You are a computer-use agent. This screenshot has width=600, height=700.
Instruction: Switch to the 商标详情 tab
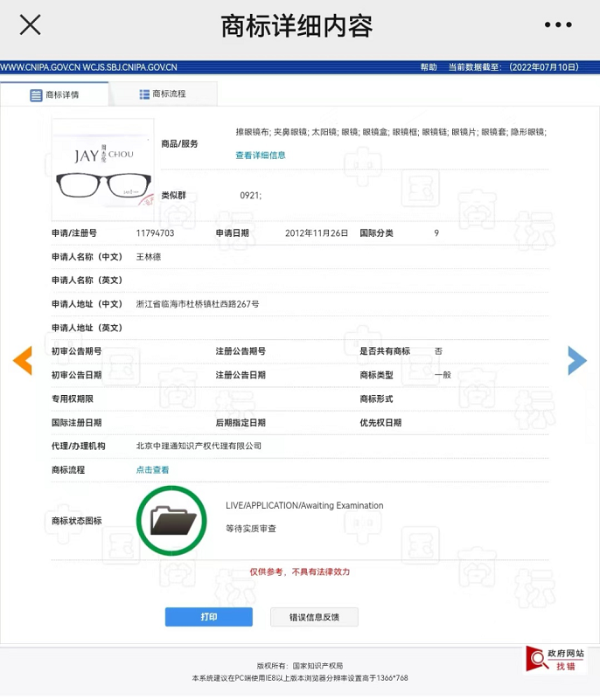[x=54, y=94]
